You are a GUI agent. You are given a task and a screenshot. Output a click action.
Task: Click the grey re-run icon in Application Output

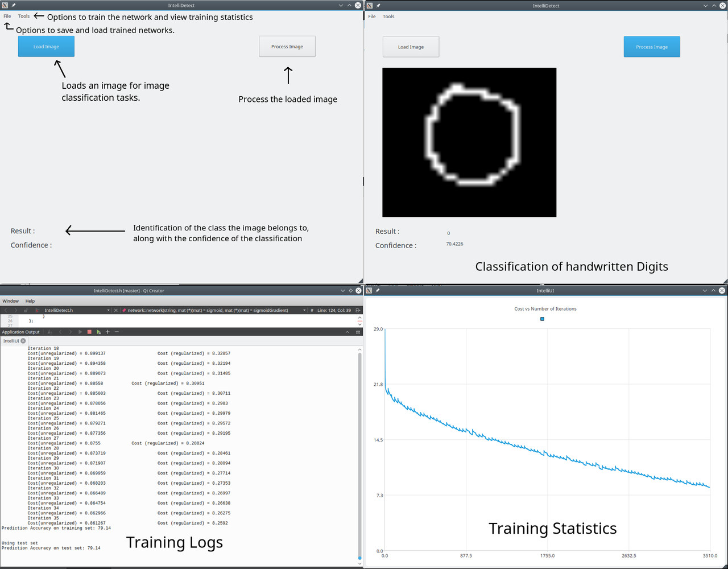click(x=80, y=332)
